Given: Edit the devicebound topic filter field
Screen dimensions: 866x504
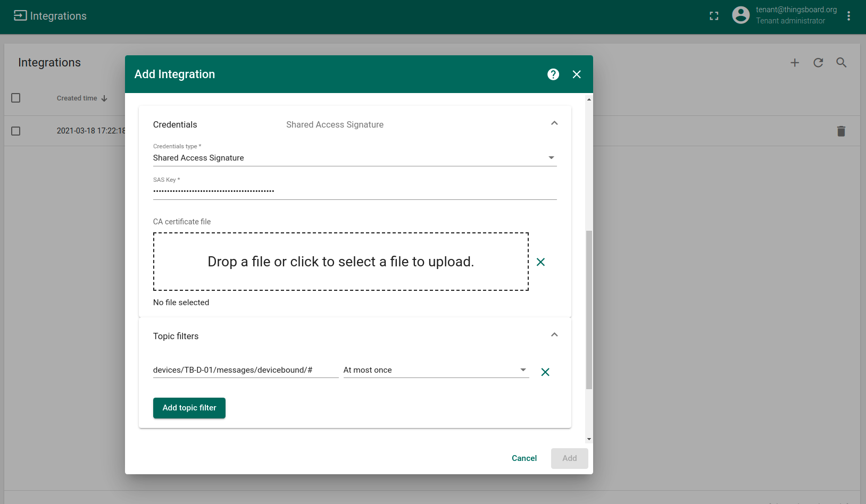Looking at the screenshot, I should (x=246, y=370).
